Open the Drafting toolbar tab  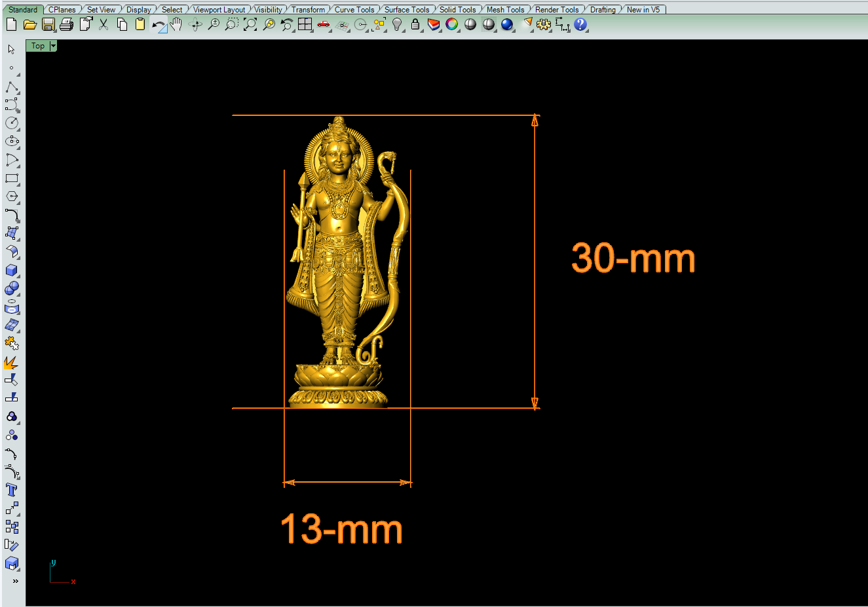[602, 9]
